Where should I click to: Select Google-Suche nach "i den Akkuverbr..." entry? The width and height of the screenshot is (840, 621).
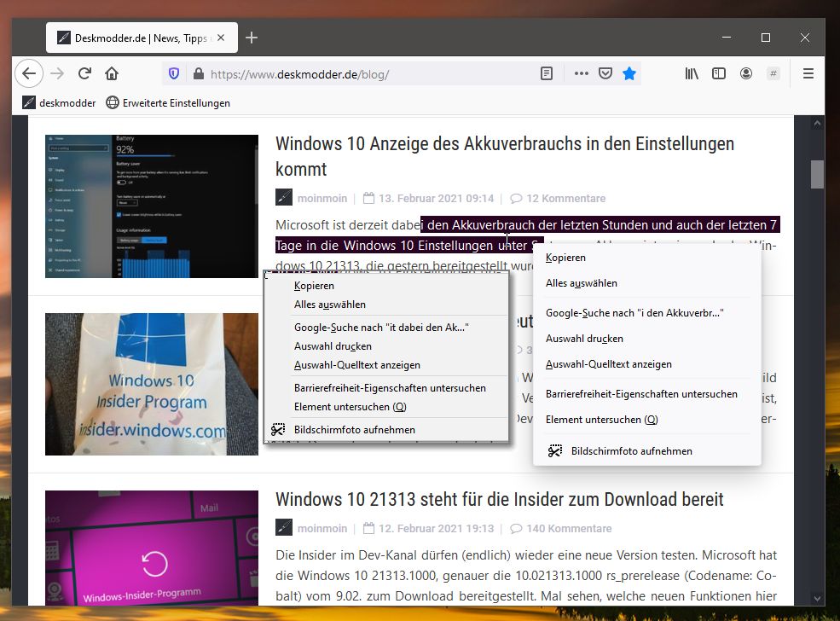click(634, 313)
